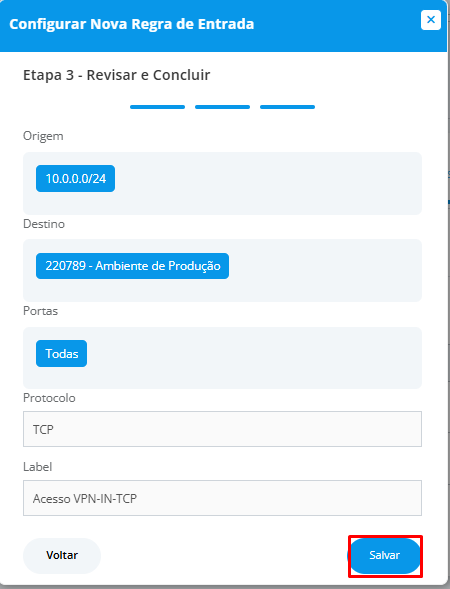Focus the Protocolo TCP field

[222, 429]
